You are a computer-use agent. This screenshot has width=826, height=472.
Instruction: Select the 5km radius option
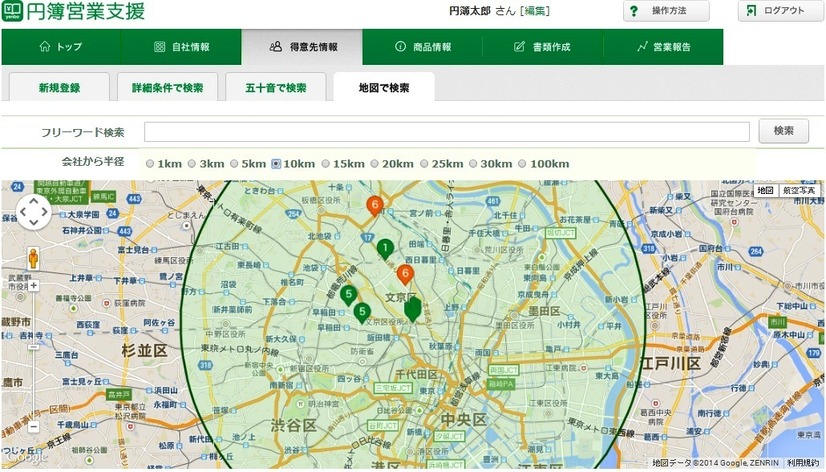[234, 164]
